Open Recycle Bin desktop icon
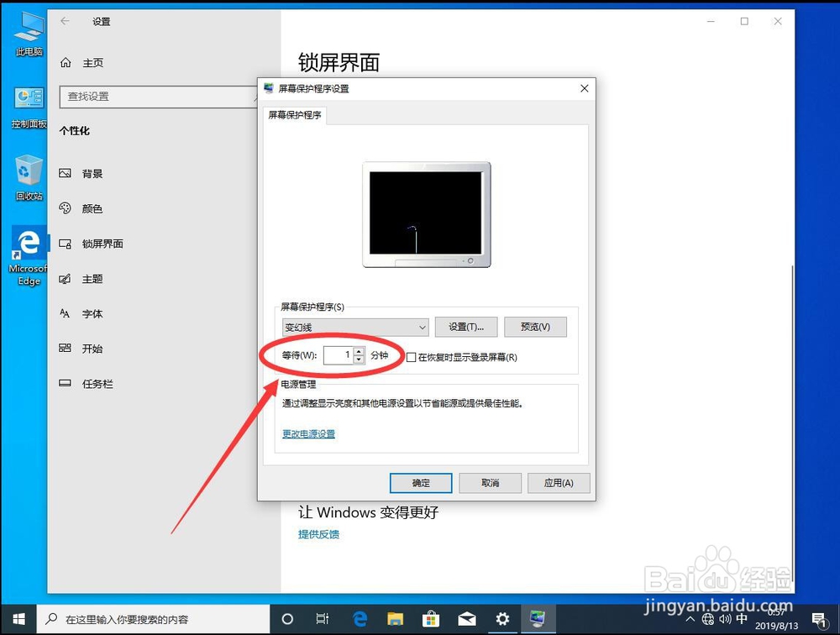 point(29,177)
